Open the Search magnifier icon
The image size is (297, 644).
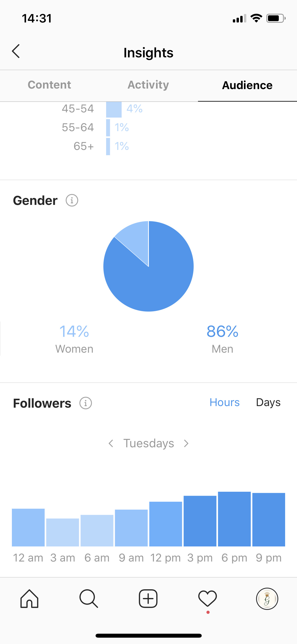tap(89, 599)
